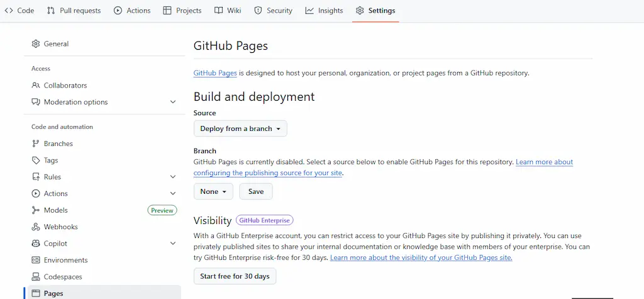Click the Insights graph icon
This screenshot has height=299, width=644.
coord(309,11)
